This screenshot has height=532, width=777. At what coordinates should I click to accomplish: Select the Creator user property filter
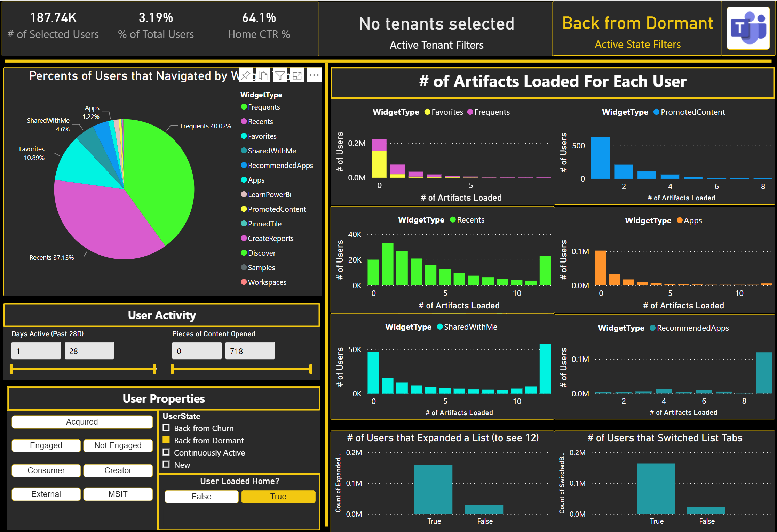(x=118, y=470)
